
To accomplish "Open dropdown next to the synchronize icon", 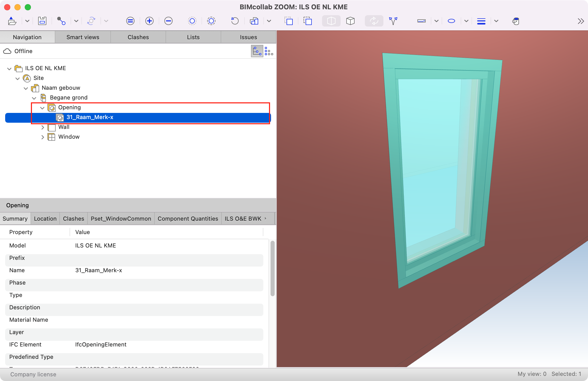I will pyautogui.click(x=106, y=21).
